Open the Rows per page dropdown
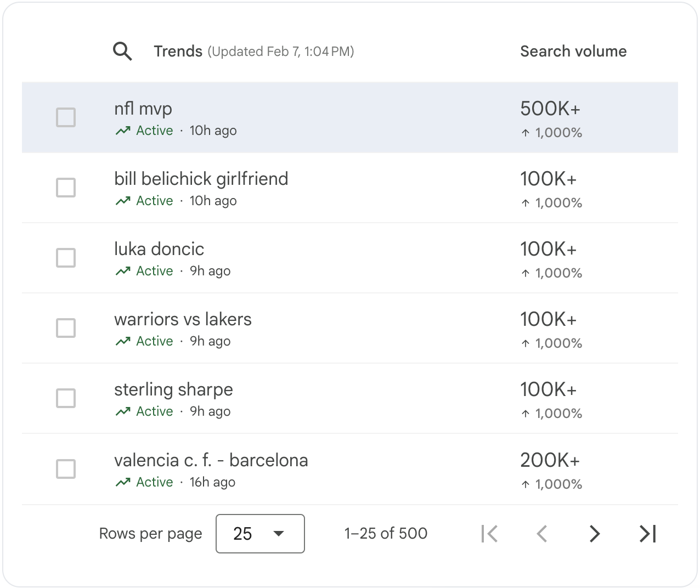This screenshot has height=588, width=700. [261, 534]
